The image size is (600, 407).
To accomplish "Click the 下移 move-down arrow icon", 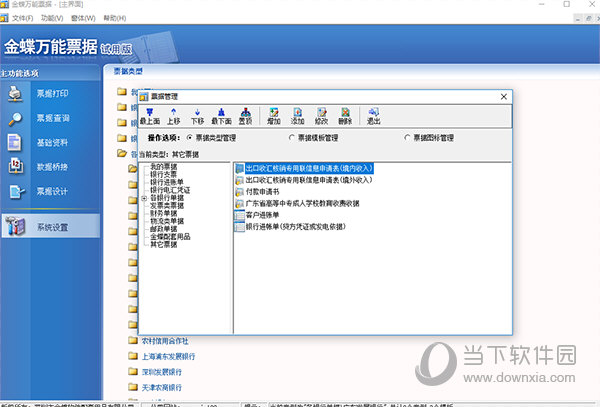I will coord(197,112).
